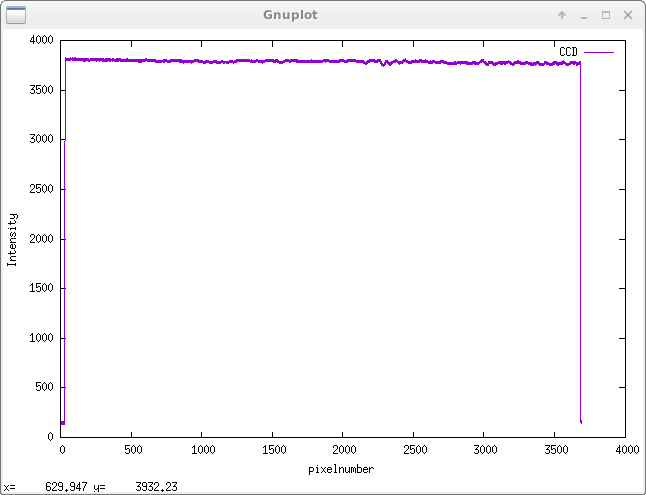Maximize the Gnuplot window
The width and height of the screenshot is (646, 495).
click(606, 15)
